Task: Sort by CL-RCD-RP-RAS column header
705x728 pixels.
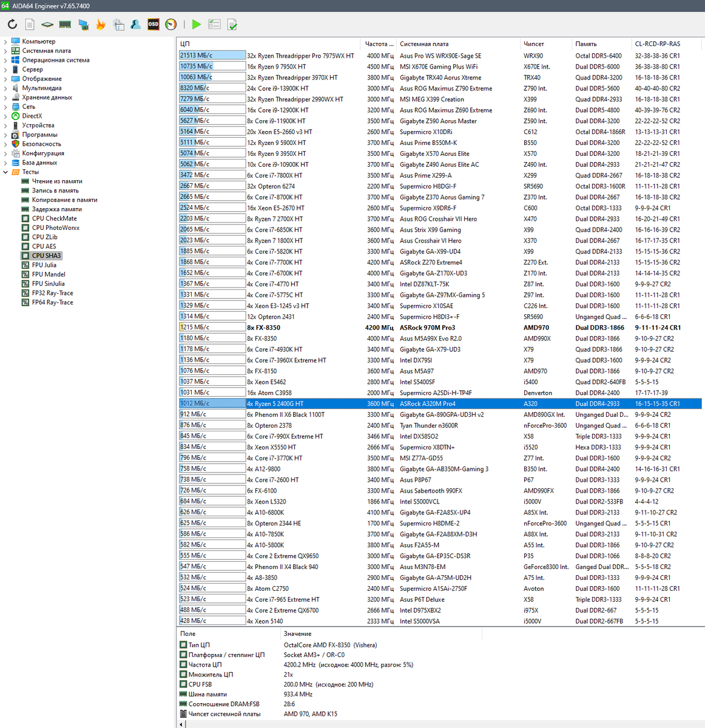Action: click(667, 44)
